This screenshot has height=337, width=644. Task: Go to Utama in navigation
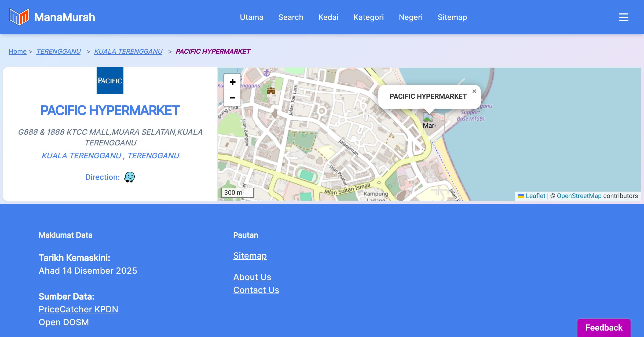click(x=251, y=17)
